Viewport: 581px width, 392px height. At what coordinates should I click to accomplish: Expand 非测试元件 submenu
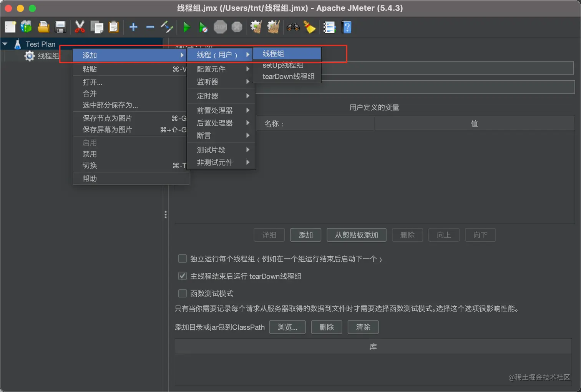point(221,163)
